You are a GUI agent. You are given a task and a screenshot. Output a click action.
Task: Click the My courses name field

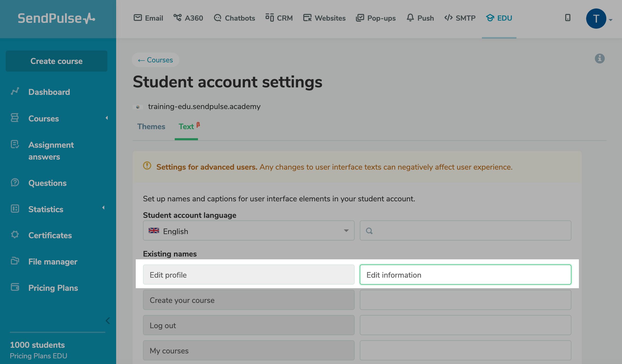(249, 350)
